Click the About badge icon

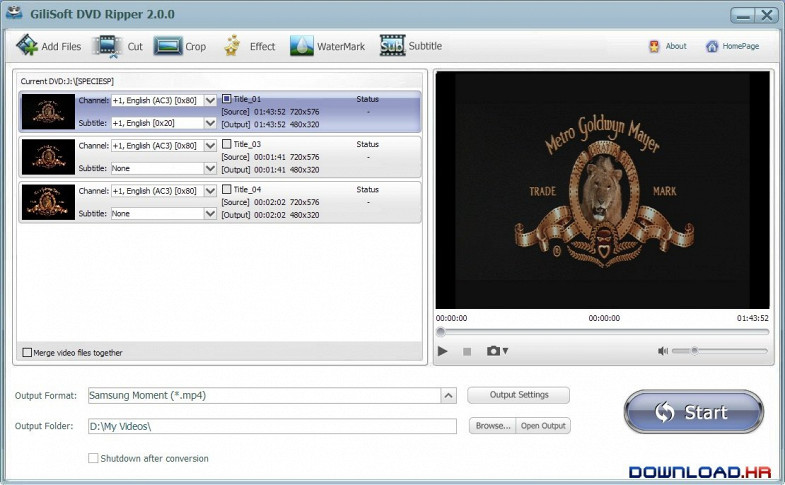click(x=654, y=47)
